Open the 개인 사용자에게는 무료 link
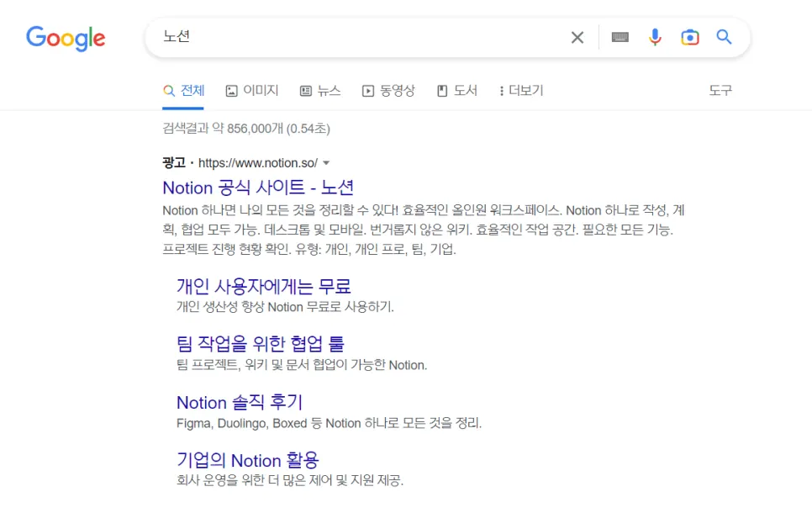This screenshot has width=812, height=513. [x=264, y=286]
